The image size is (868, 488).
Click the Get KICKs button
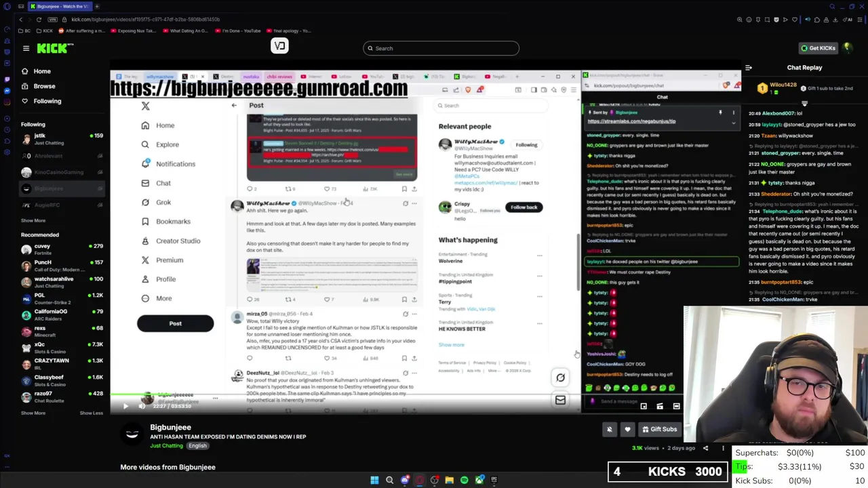[x=818, y=48]
